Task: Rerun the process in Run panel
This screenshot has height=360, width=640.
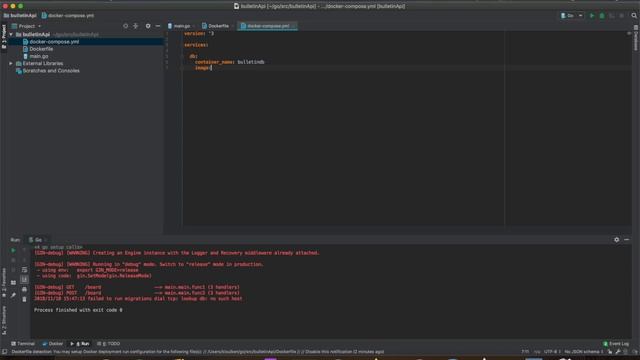Action: point(13,250)
